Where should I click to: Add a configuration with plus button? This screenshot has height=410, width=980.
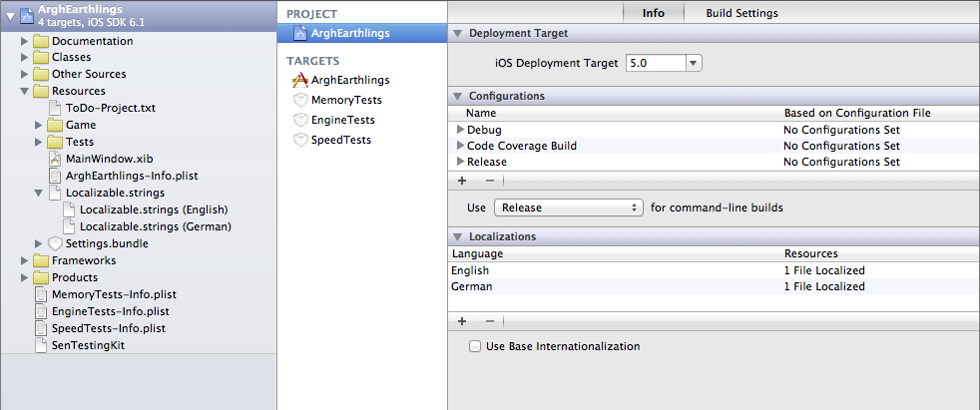click(462, 180)
